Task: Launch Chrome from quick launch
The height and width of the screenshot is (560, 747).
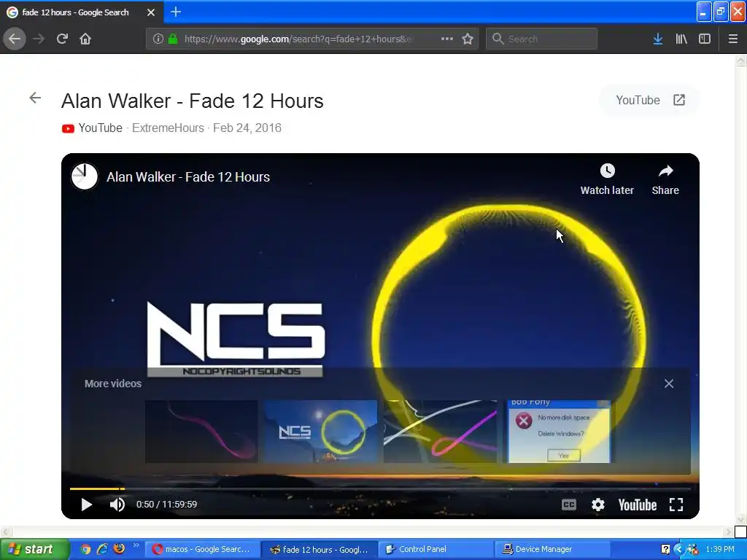Action: click(85, 549)
